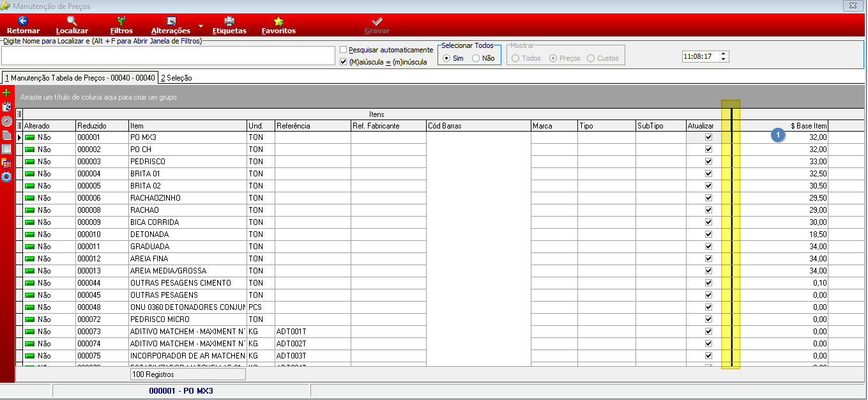
Task: Click reference cell ADT001T
Action: (x=313, y=332)
